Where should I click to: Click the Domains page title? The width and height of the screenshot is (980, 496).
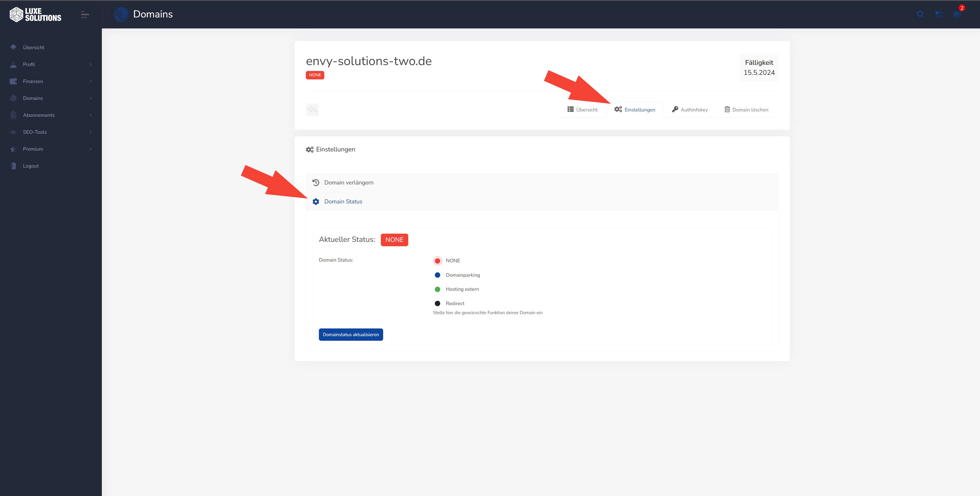pos(153,14)
